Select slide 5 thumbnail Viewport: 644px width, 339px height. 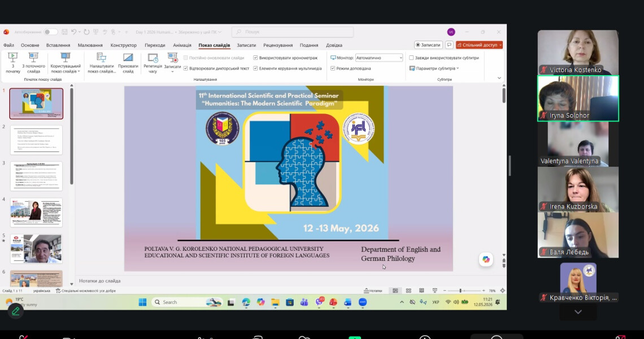click(36, 249)
